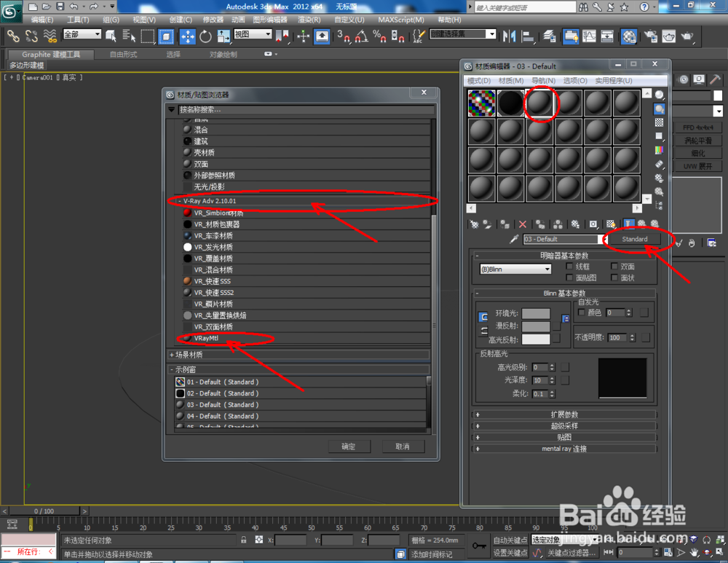This screenshot has height=563, width=728.
Task: Open the 全部 selection filter dropdown
Action: point(82,34)
